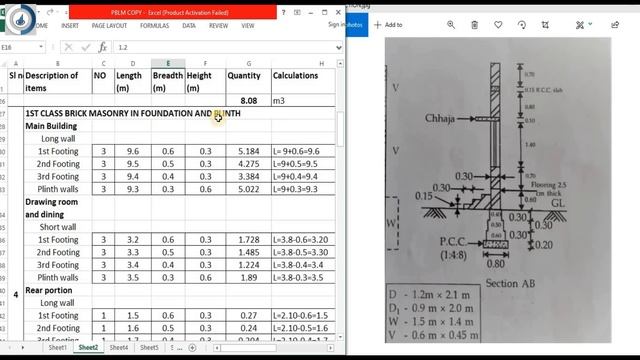Viewport: 640px width, 360px height.
Task: Select the Rear portion cell
Action: 58,290
